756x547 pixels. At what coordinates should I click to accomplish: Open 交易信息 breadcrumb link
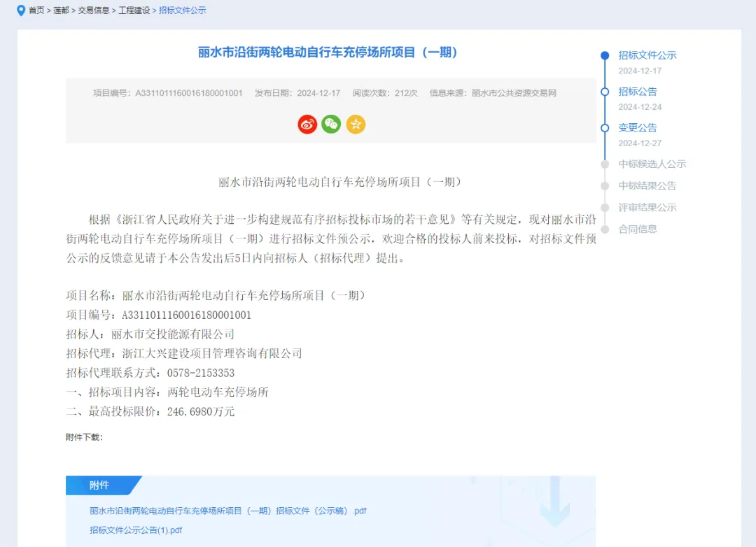[x=94, y=10]
